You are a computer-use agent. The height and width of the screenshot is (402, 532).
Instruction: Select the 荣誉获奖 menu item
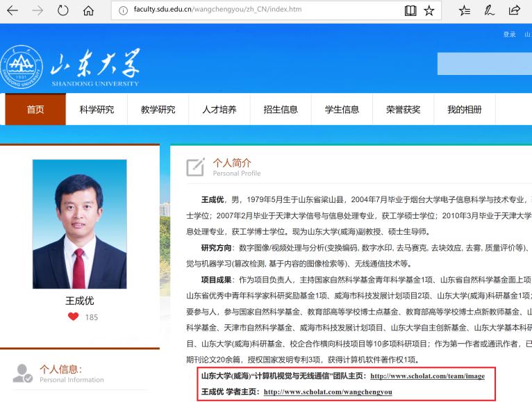(404, 109)
